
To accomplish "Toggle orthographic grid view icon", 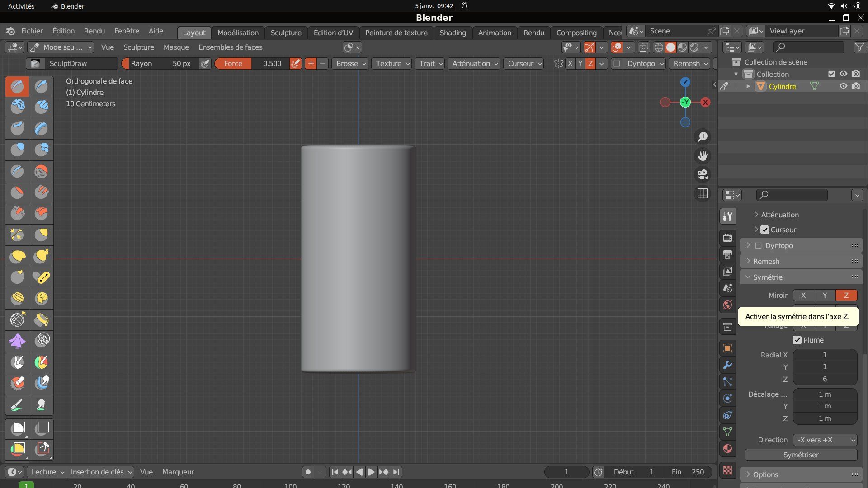I will coord(702,193).
